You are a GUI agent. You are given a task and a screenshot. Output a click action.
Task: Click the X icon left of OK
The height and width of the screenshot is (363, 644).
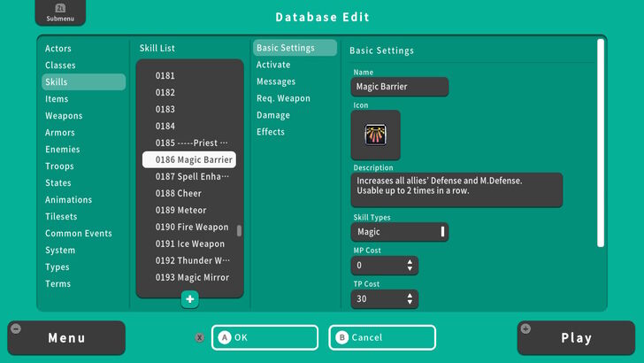[200, 337]
